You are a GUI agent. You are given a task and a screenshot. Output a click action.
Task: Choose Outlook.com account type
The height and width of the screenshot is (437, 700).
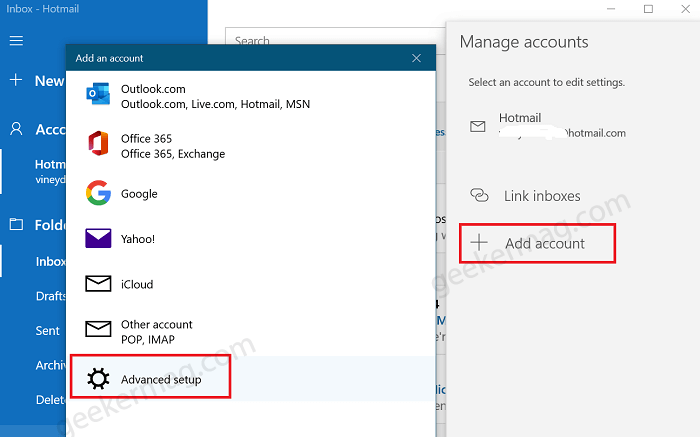coord(251,96)
